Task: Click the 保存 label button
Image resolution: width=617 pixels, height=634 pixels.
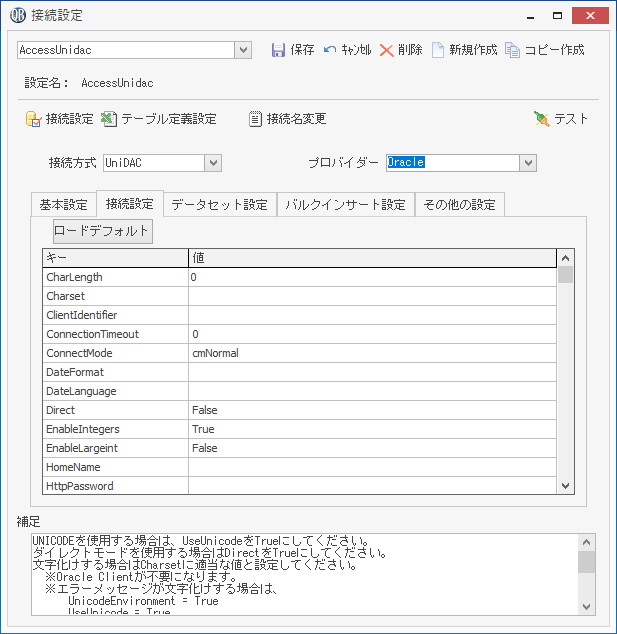Action: click(x=302, y=50)
